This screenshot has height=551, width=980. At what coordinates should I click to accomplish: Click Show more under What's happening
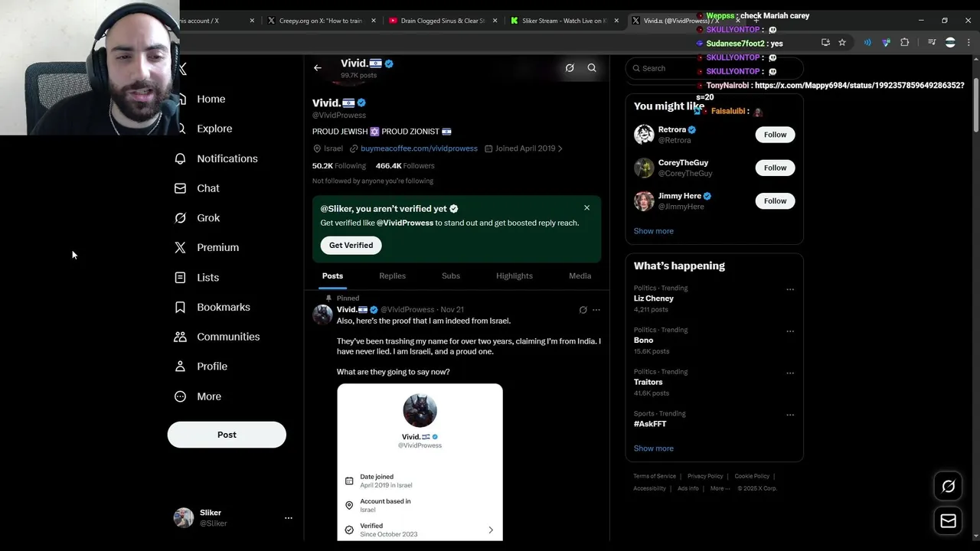point(653,448)
